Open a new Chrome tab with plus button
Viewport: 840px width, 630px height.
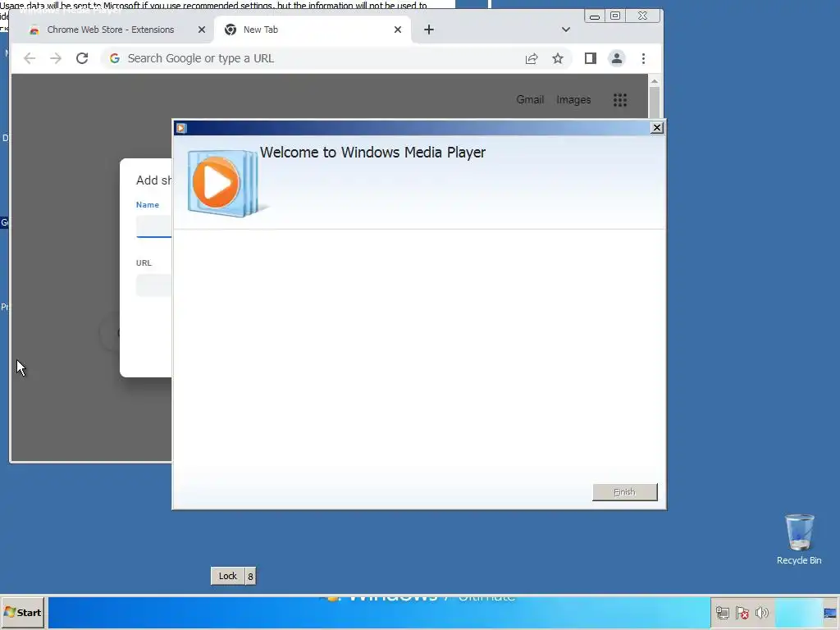click(x=428, y=30)
